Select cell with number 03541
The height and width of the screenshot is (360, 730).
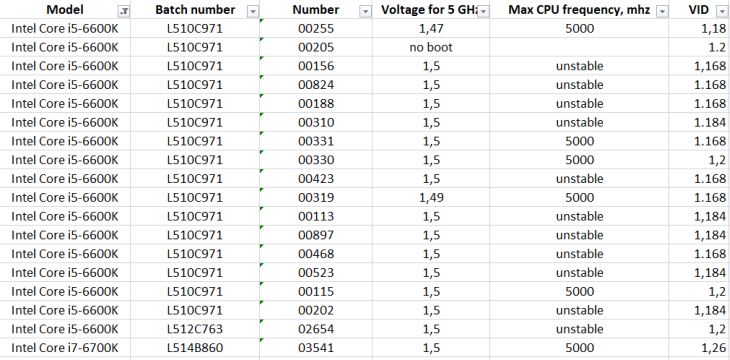pos(316,347)
